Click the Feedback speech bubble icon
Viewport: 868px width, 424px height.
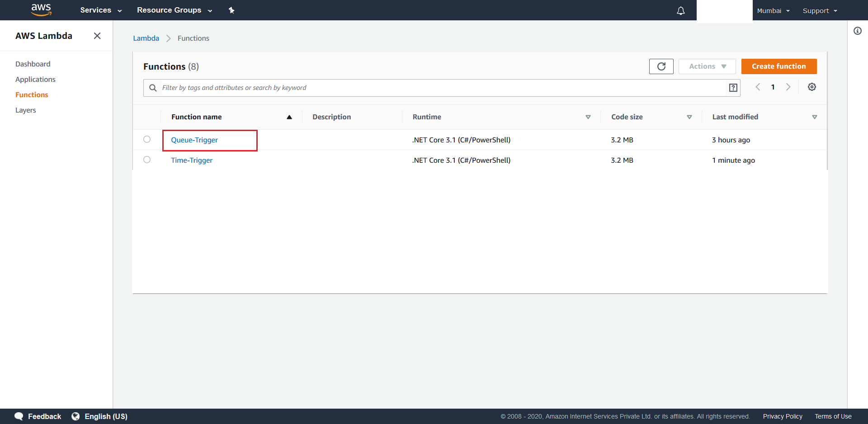pyautogui.click(x=19, y=416)
